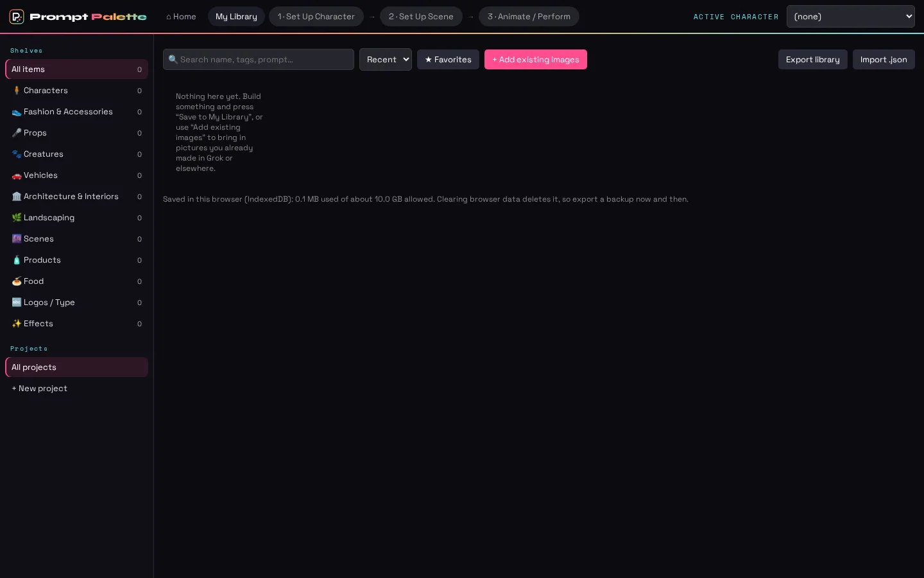Click the Import .json button

884,60
